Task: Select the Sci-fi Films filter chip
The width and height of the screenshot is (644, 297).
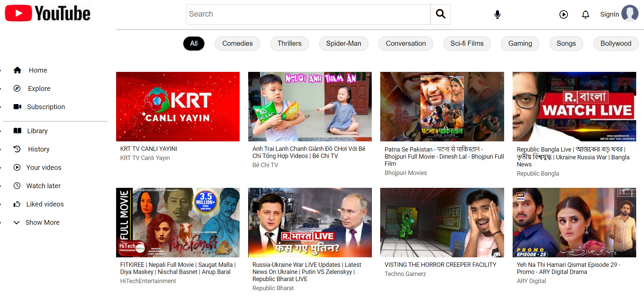Action: [467, 43]
